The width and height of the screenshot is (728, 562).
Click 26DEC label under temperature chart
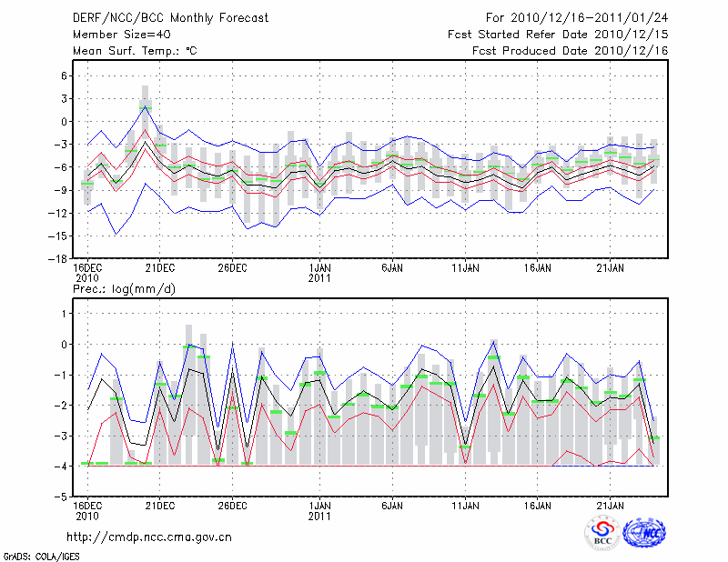(x=232, y=267)
